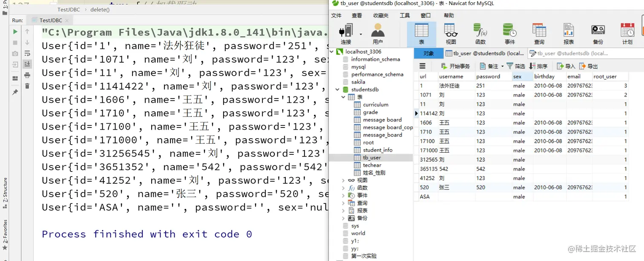
Task: Click the 排序 sort button
Action: (538, 66)
